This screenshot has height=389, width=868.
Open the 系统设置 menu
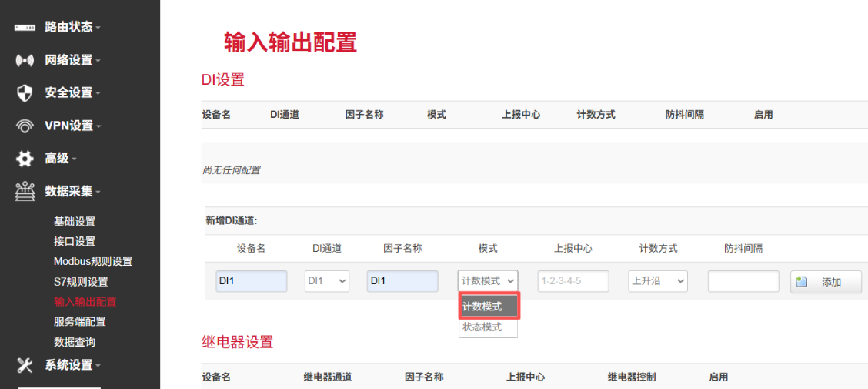click(x=72, y=364)
